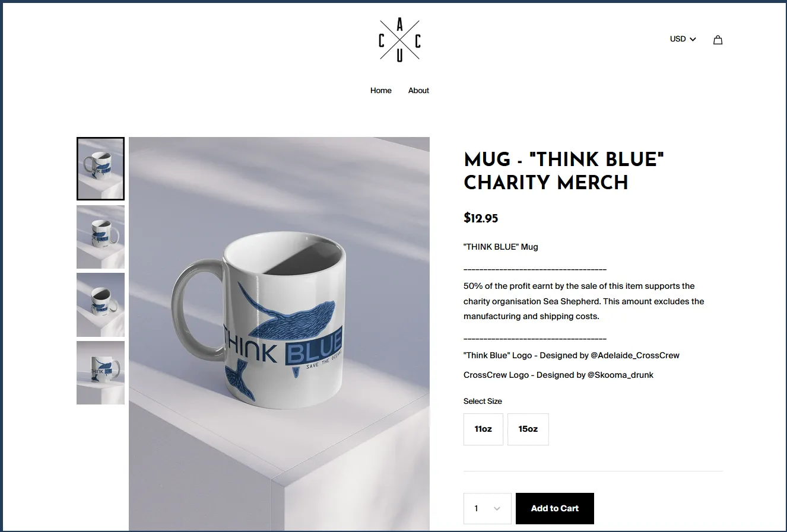Open the About page link

418,91
